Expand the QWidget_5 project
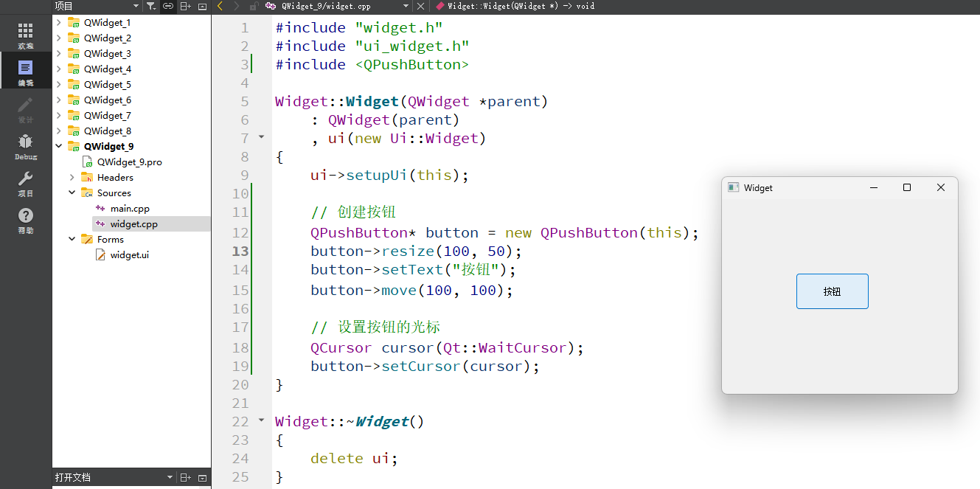Screen dimensions: 980x489 click(x=59, y=84)
